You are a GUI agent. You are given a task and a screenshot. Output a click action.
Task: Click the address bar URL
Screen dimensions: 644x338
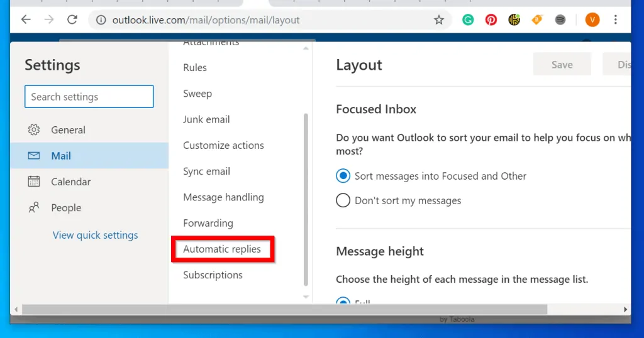pos(206,19)
